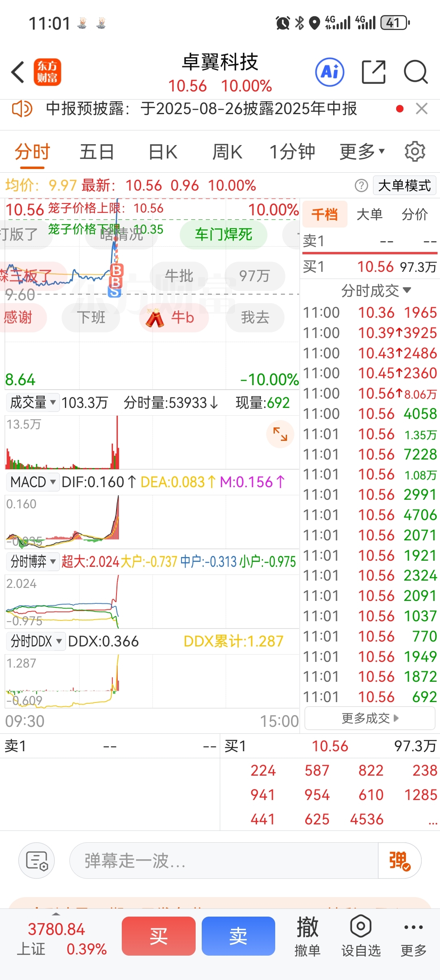Open chart settings gear icon

pos(415,152)
